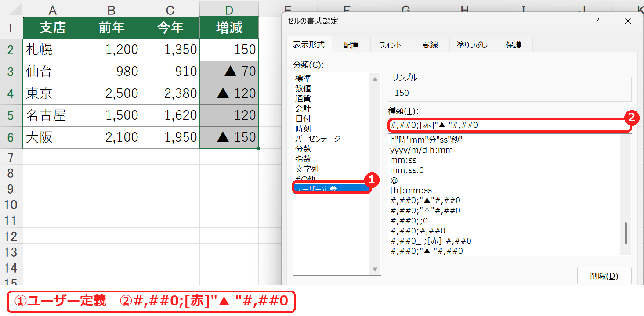Pick 時刻 from the category list
Screen dimensions: 644x316
[x=303, y=129]
